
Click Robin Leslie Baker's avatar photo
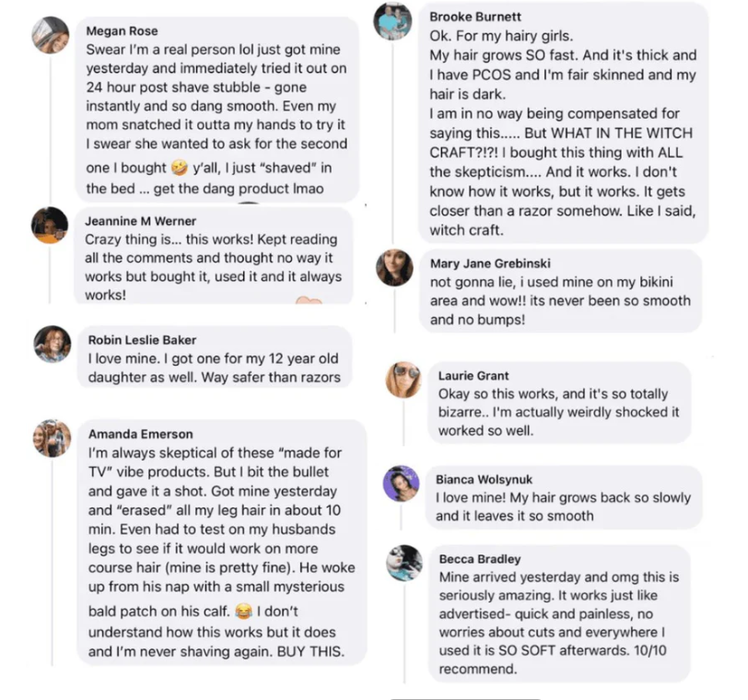(52, 344)
